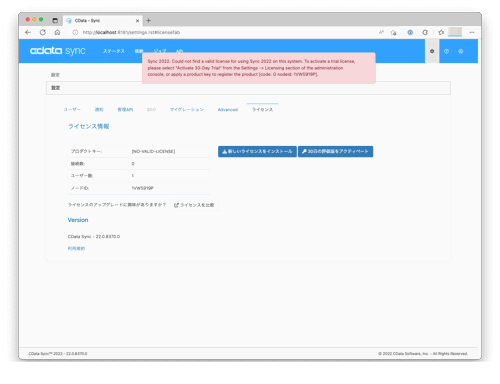Click the browser home icon
Screen dimensions: 500x384
click(57, 32)
